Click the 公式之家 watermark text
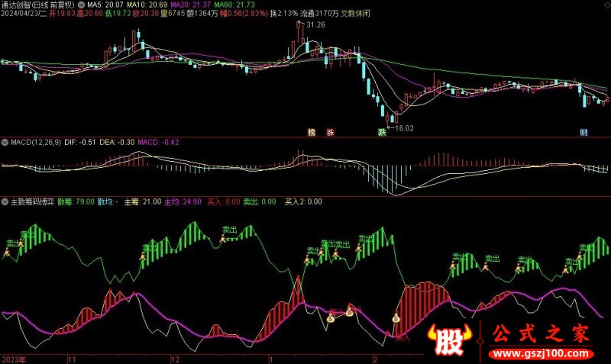611x364 pixels. pyautogui.click(x=545, y=334)
